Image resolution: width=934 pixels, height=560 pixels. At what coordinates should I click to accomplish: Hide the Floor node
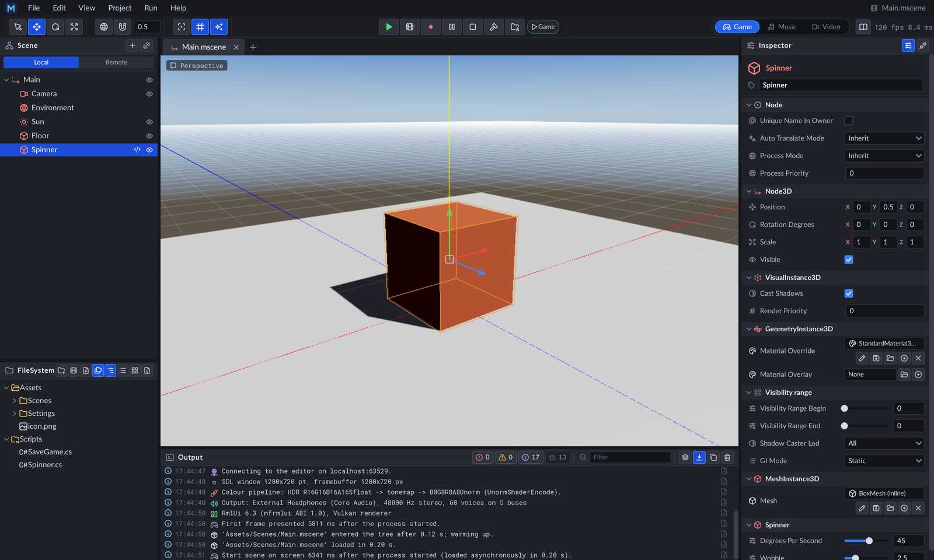pyautogui.click(x=149, y=136)
